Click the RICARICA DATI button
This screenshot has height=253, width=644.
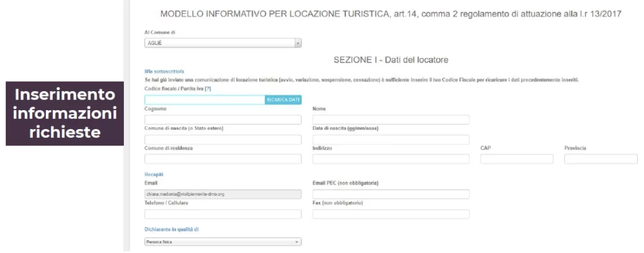coord(284,100)
